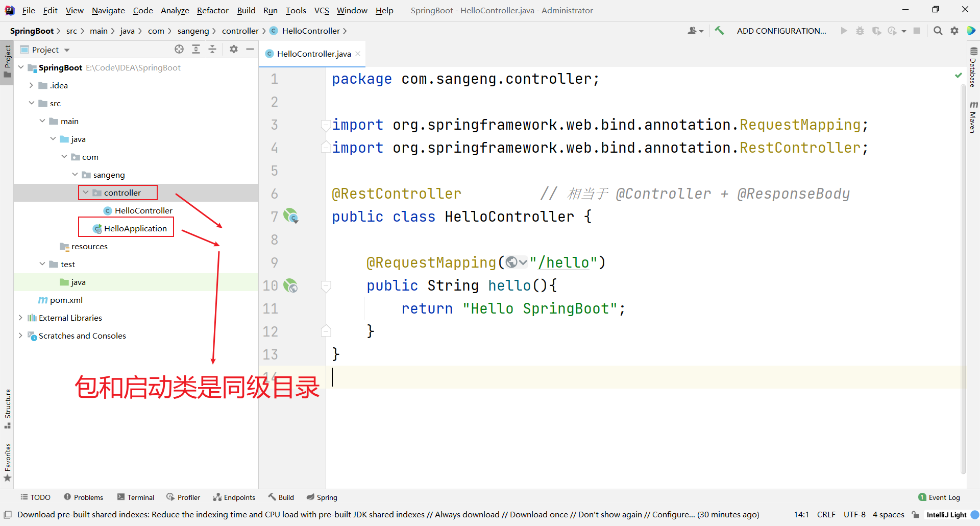Screen dimensions: 980x526
Task: Click Expand All in Project panel
Action: 196,49
